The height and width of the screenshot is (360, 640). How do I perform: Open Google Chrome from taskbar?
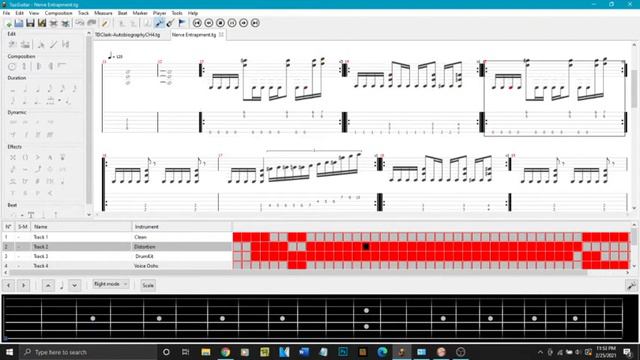coord(225,352)
